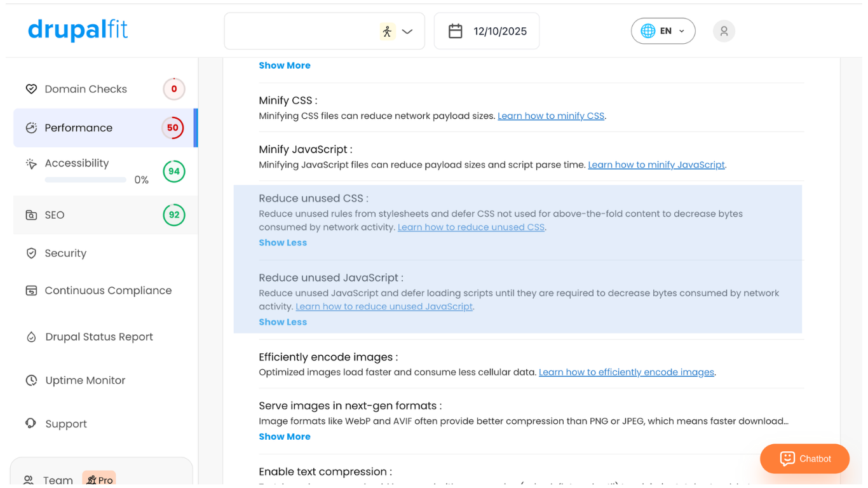Click the Enable text compression heading
This screenshot has height=488, width=868.
[325, 471]
